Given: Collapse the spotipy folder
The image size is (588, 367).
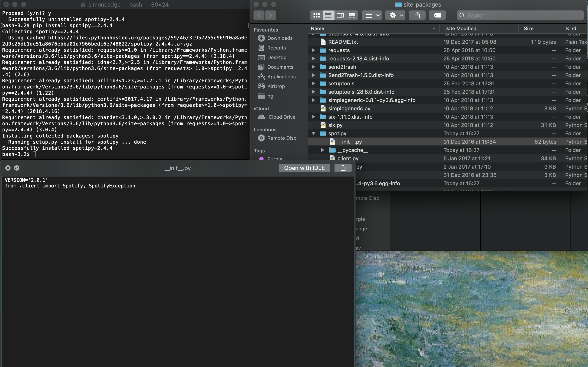Looking at the screenshot, I should tap(313, 133).
